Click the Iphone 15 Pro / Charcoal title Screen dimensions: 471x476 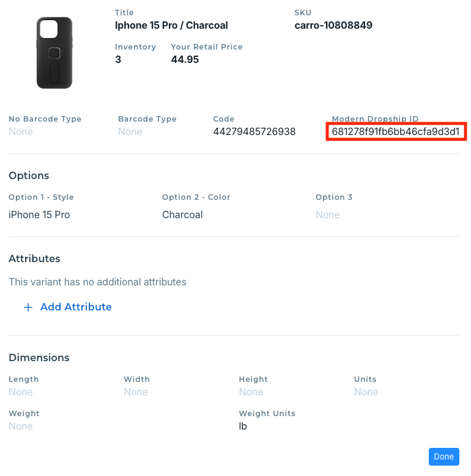171,26
